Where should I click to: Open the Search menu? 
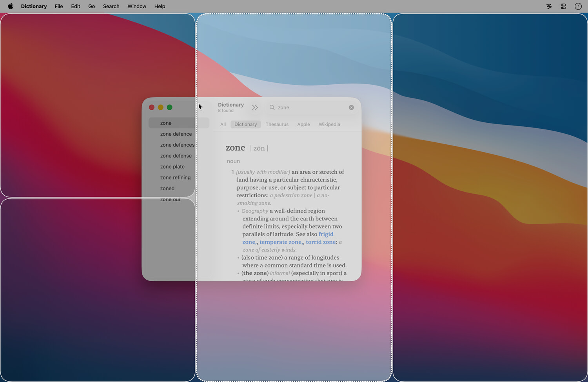tap(111, 6)
